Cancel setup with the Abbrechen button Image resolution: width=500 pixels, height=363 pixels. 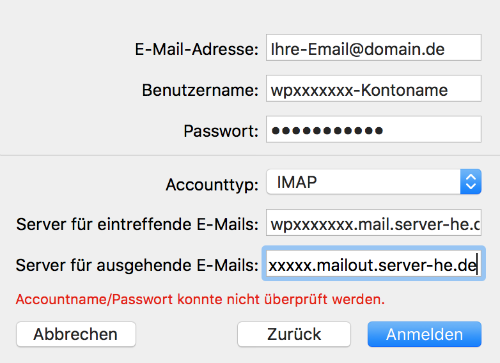[76, 334]
